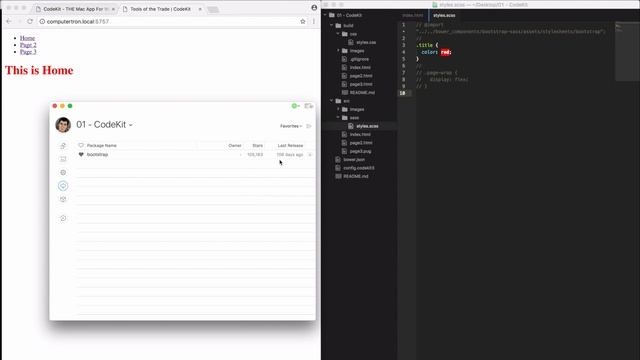Click the computertron.local address bar
The image size is (640, 360).
(171, 21)
